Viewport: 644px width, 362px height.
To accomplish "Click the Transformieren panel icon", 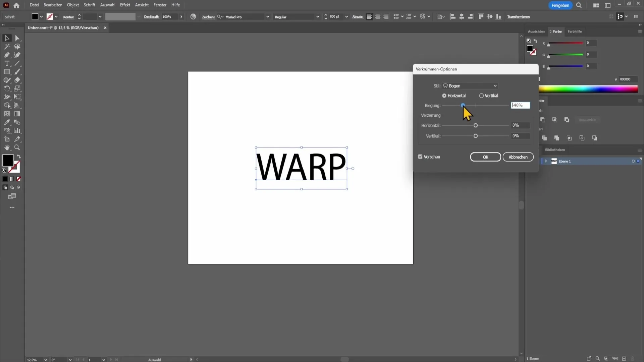I will 519,16.
